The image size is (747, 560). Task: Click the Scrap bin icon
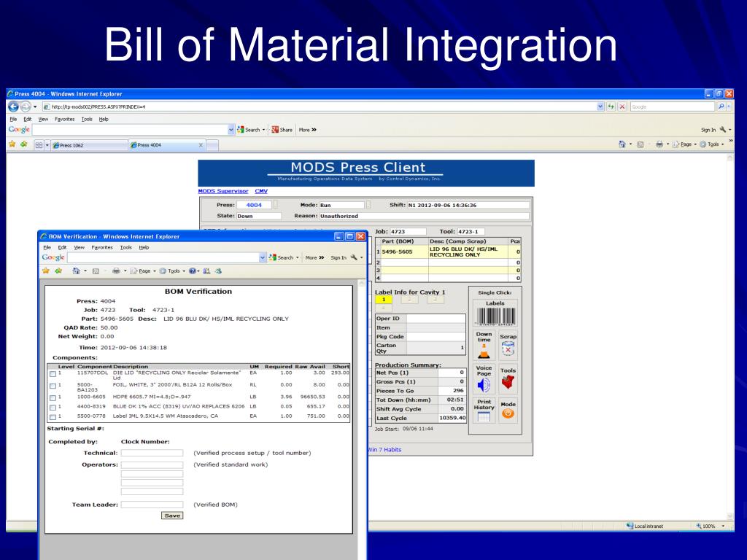[508, 350]
